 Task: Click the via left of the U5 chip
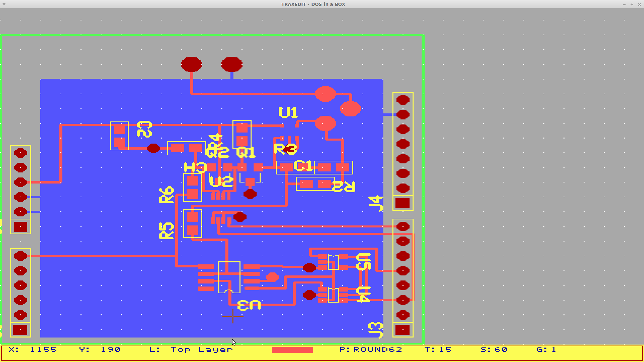click(309, 267)
